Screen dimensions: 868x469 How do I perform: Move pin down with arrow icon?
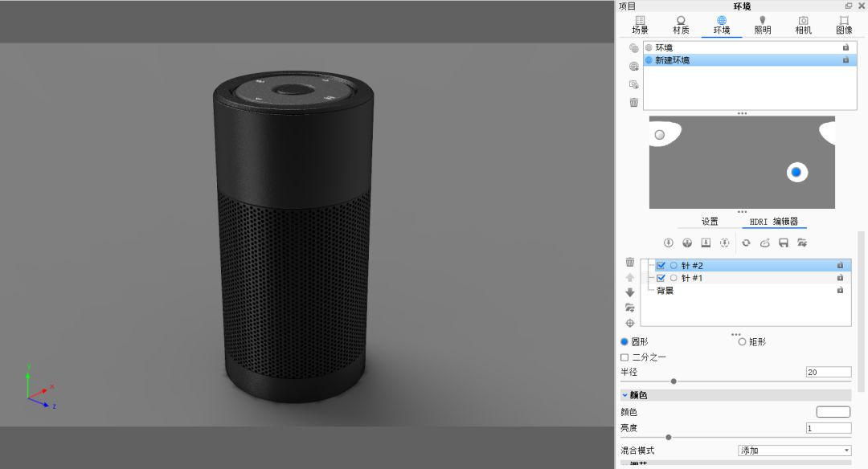point(630,292)
